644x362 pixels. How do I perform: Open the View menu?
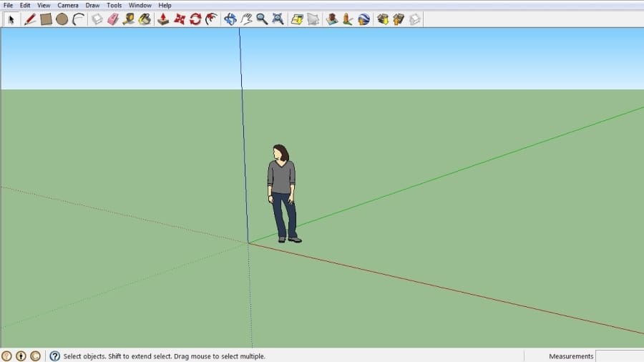(x=44, y=5)
